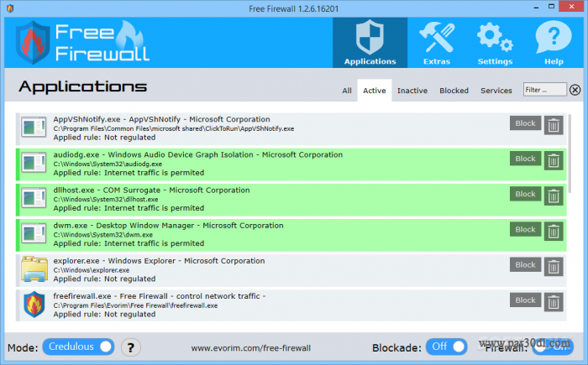This screenshot has width=588, height=365.
Task: Open the Help question bubble
Action: pyautogui.click(x=554, y=43)
